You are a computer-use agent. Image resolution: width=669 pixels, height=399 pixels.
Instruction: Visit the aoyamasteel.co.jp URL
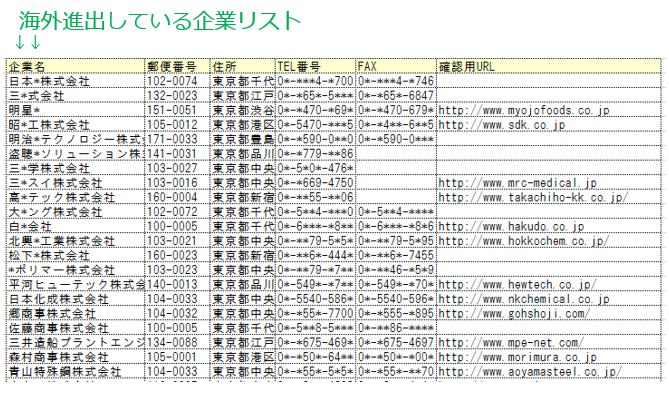click(530, 371)
